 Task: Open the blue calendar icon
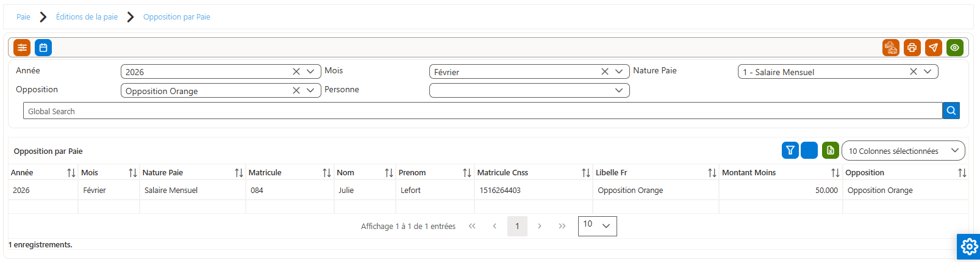pyautogui.click(x=43, y=48)
